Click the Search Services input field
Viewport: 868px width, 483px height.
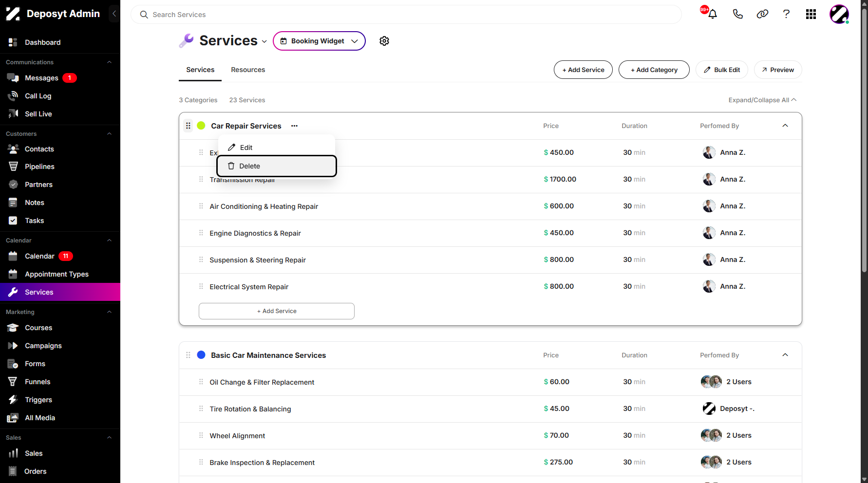coord(406,15)
